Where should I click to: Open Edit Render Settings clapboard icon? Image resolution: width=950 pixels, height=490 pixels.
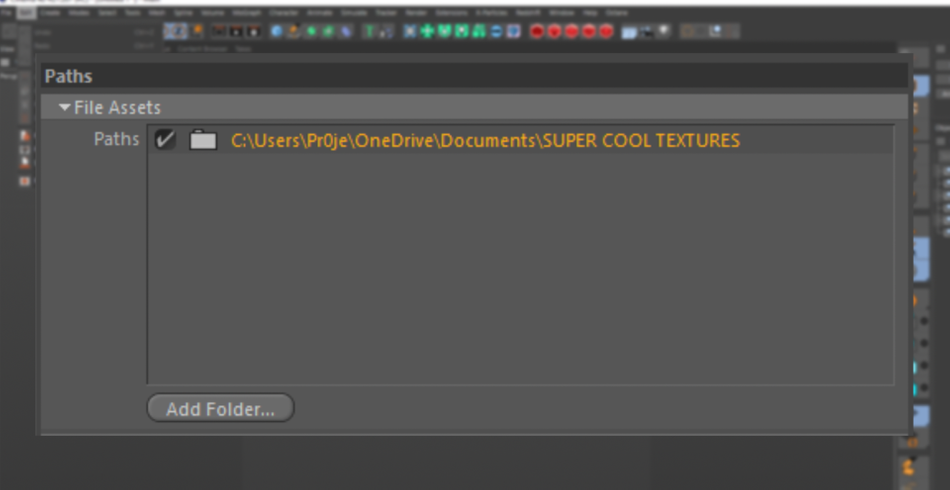[254, 31]
